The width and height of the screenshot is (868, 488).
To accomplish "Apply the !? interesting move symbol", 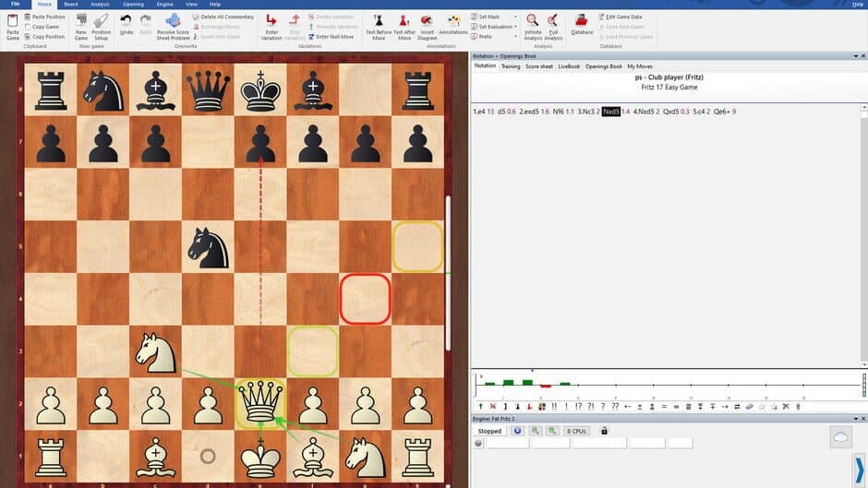I will coord(578,407).
